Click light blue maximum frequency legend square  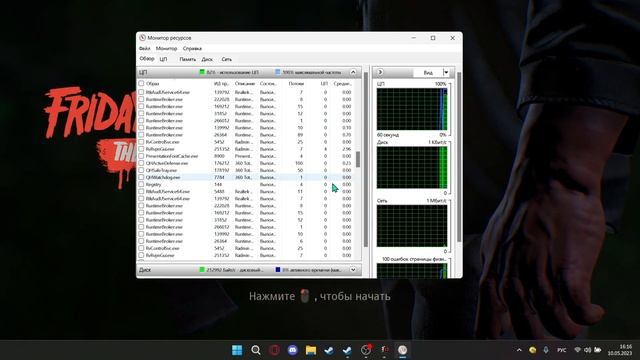click(x=278, y=72)
